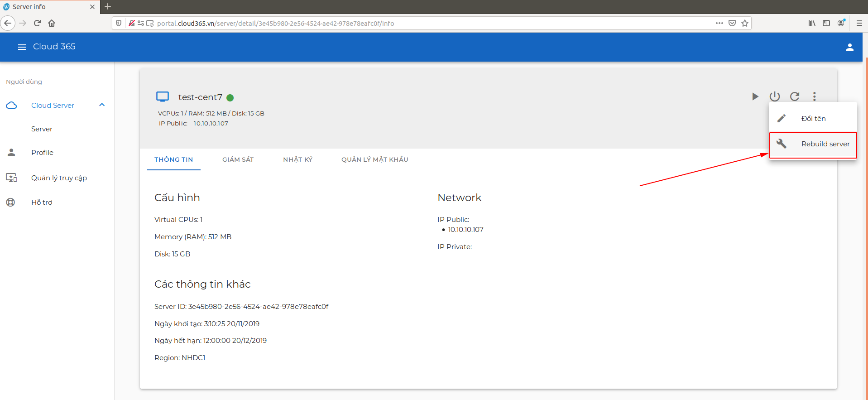The height and width of the screenshot is (400, 868).
Task: Click the monitor icon next to test-cent7
Action: [163, 96]
